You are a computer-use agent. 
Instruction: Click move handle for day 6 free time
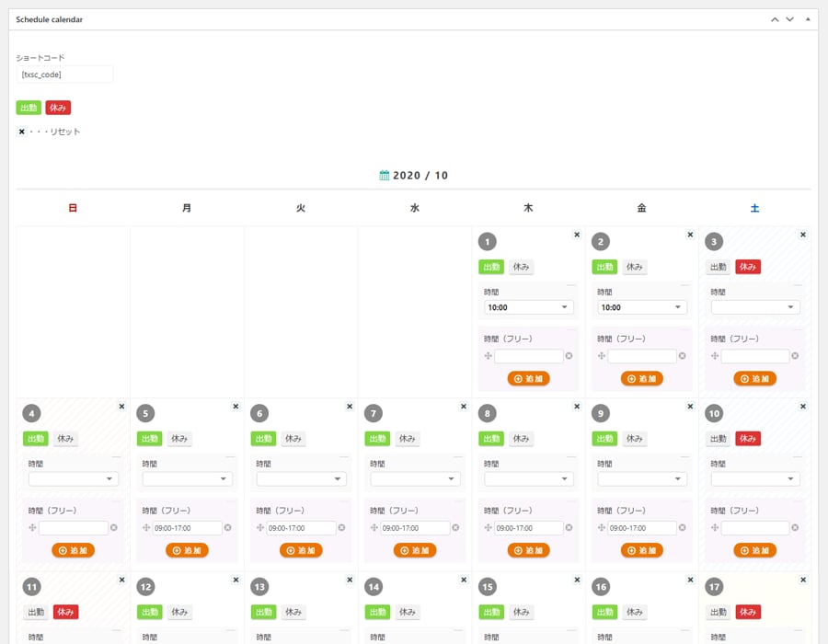(259, 528)
